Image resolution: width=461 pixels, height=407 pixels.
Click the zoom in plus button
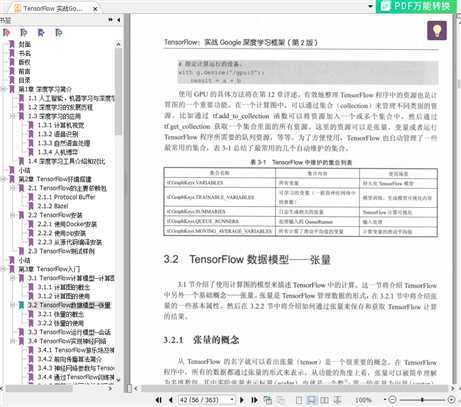(x=451, y=399)
